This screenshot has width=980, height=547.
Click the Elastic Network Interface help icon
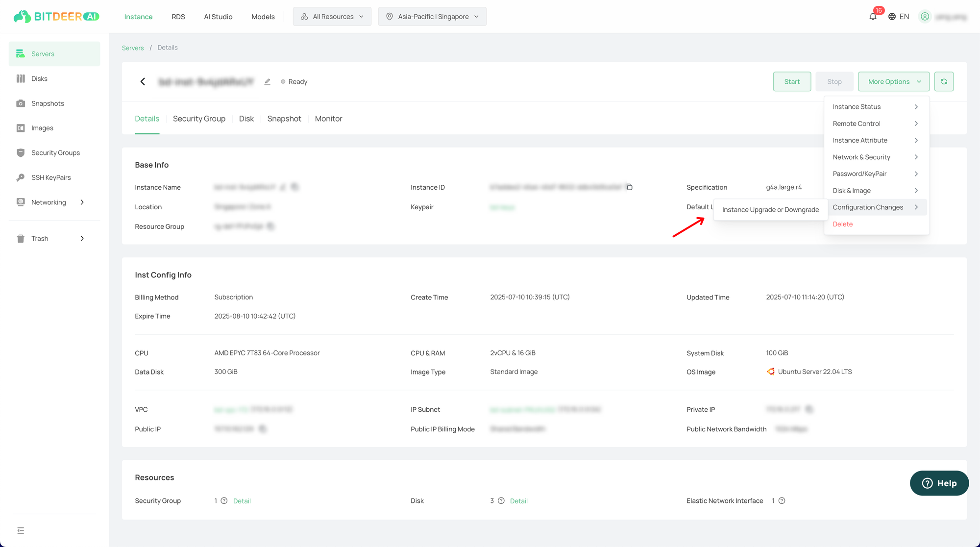pos(782,501)
